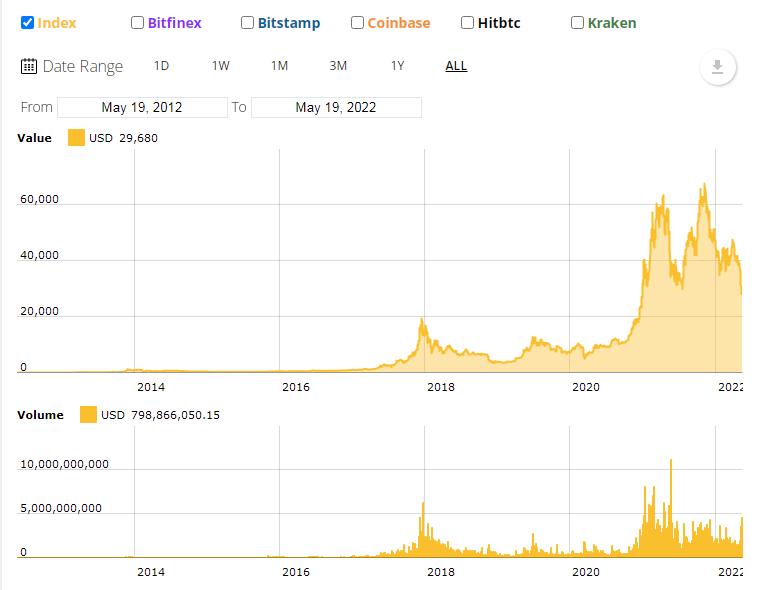Screen dimensions: 757x590
Task: Choose the 1M time range
Action: (x=279, y=66)
